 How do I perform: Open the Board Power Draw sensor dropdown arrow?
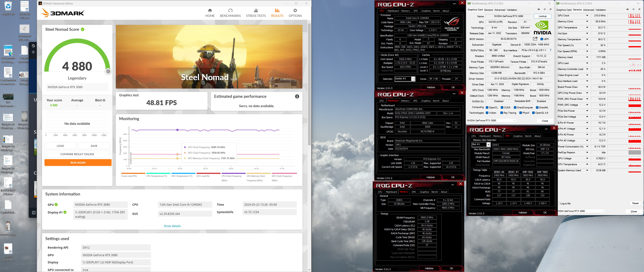[587, 87]
